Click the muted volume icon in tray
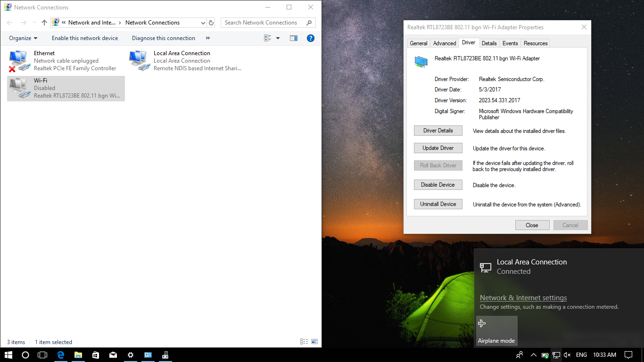Image resolution: width=644 pixels, height=362 pixels. pos(568,355)
